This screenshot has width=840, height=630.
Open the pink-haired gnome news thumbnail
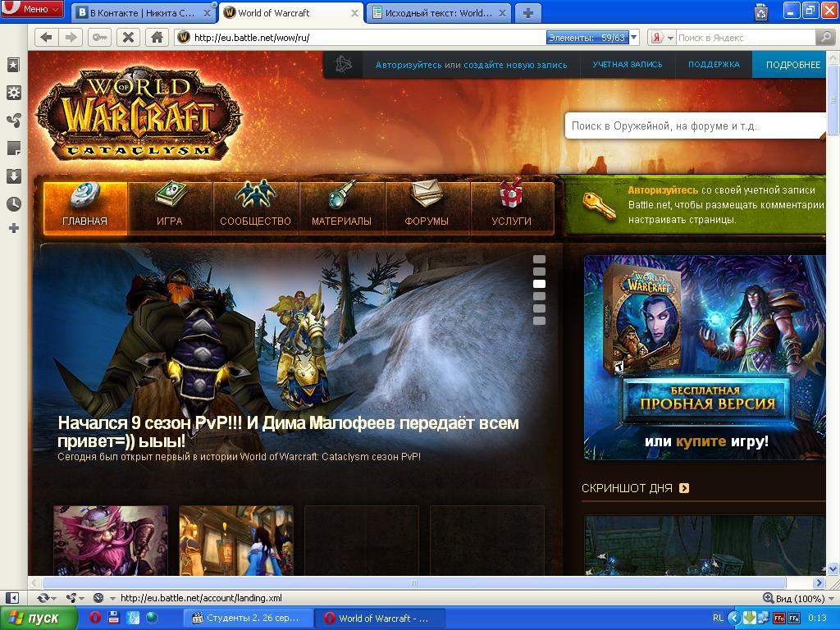click(x=111, y=540)
